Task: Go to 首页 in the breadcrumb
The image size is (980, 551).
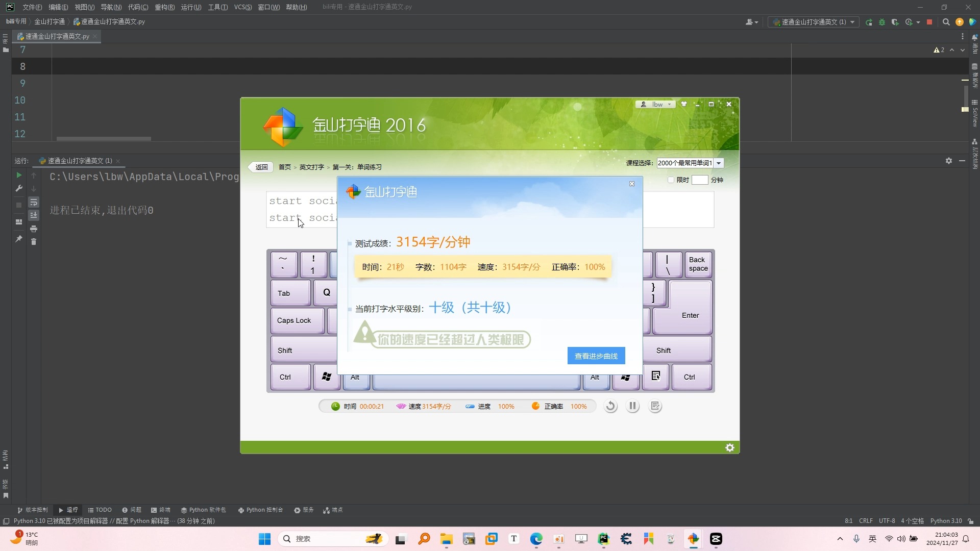Action: pos(285,167)
